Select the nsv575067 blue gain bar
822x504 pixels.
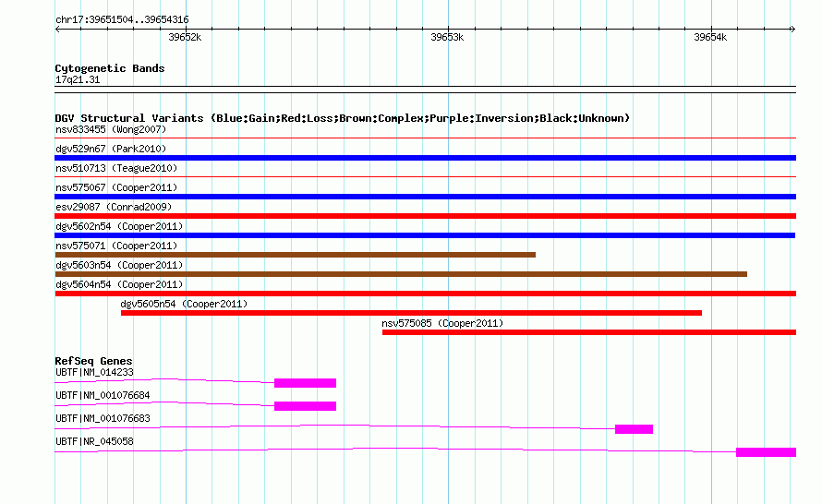pyautogui.click(x=425, y=197)
